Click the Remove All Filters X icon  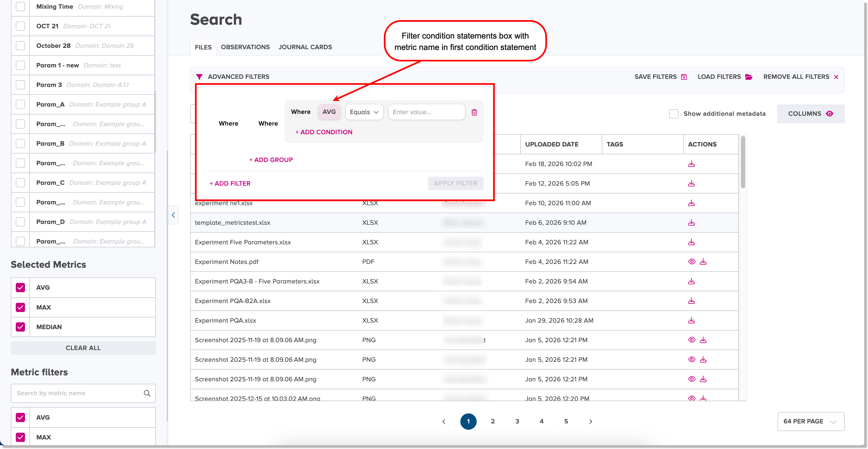(836, 77)
